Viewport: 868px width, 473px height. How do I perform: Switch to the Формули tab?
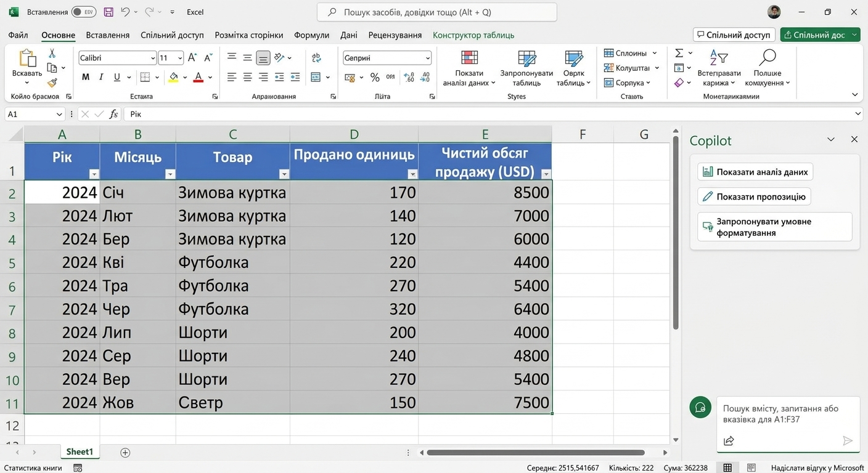pyautogui.click(x=311, y=35)
